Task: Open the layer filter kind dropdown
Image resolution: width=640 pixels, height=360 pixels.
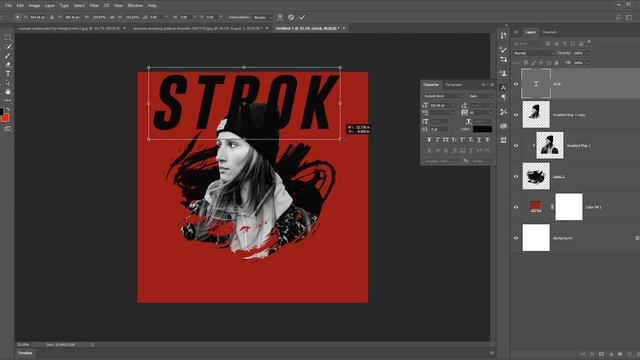Action: point(527,43)
